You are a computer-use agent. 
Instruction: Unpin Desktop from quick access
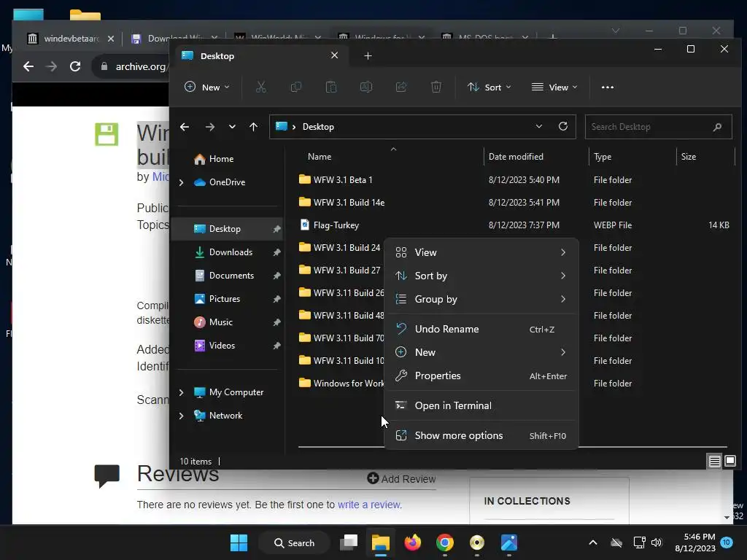(276, 229)
